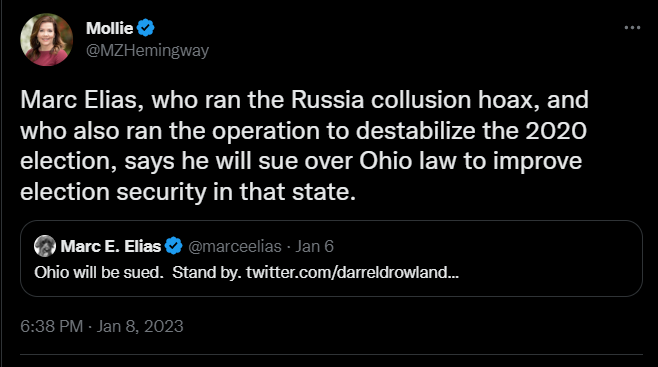The height and width of the screenshot is (367, 658).
Task: Click Mollie's profile picture
Action: coord(47,39)
